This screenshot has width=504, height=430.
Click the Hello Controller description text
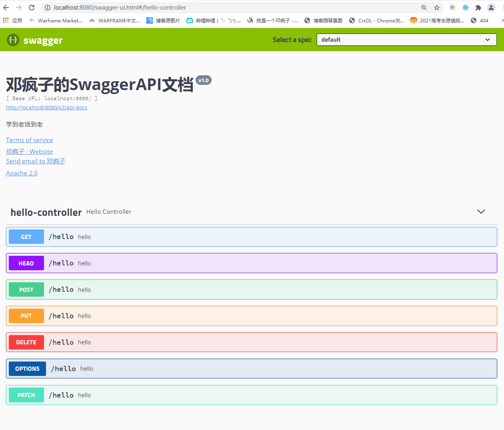pos(109,212)
